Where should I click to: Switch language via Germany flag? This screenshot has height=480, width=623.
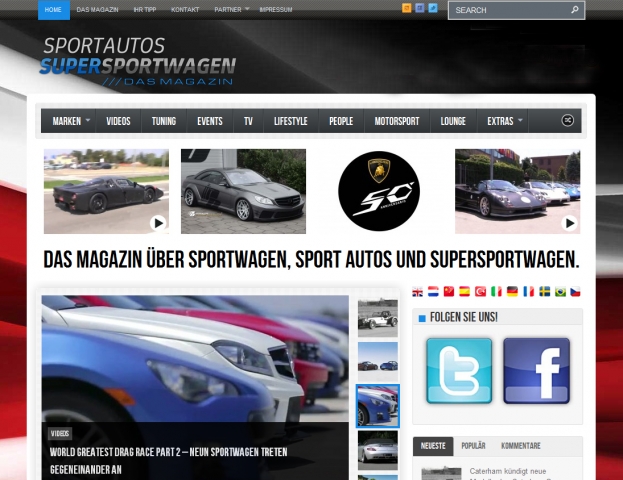click(512, 292)
